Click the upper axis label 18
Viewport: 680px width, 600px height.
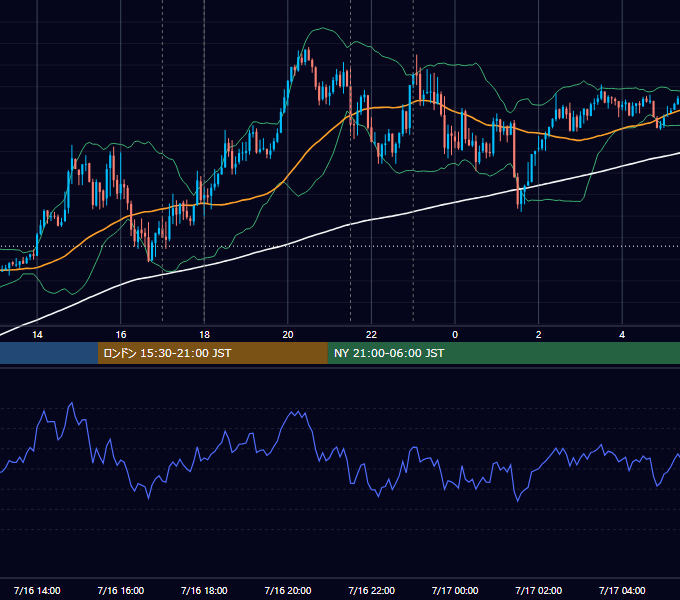click(x=204, y=335)
